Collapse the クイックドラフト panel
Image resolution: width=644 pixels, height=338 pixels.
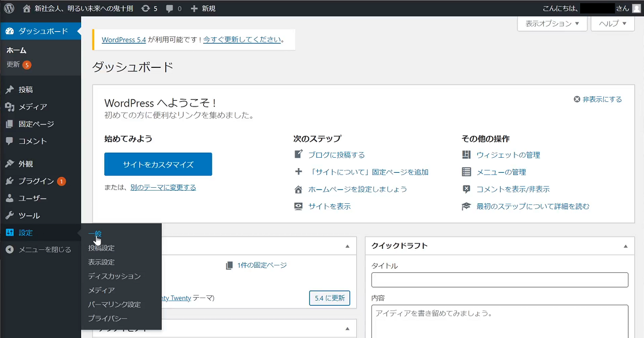point(626,246)
